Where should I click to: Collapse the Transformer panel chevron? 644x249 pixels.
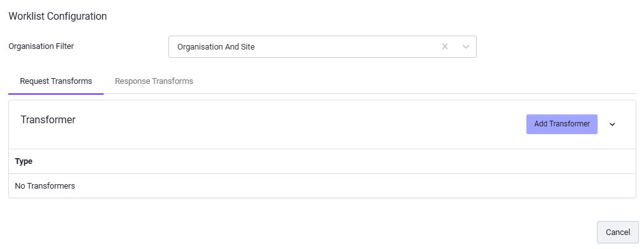[x=612, y=124]
